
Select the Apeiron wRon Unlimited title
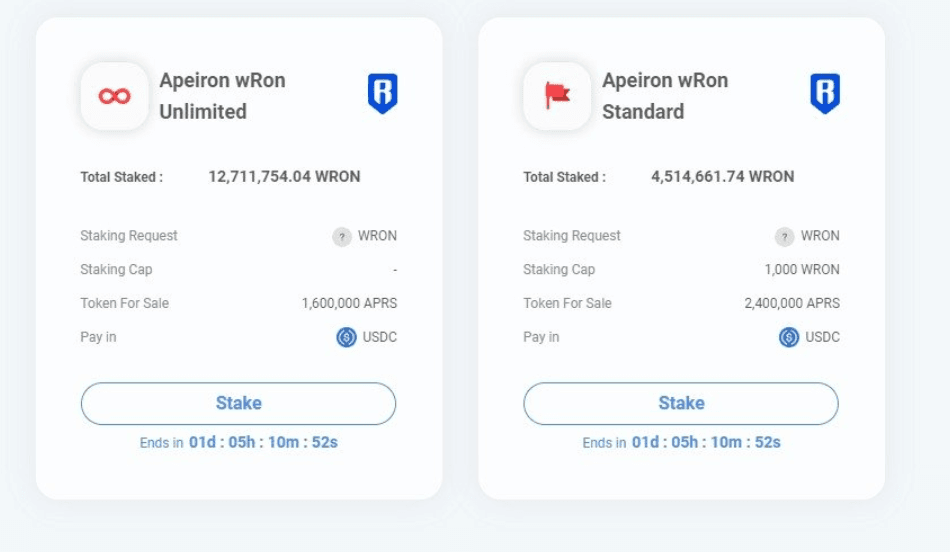[x=222, y=96]
